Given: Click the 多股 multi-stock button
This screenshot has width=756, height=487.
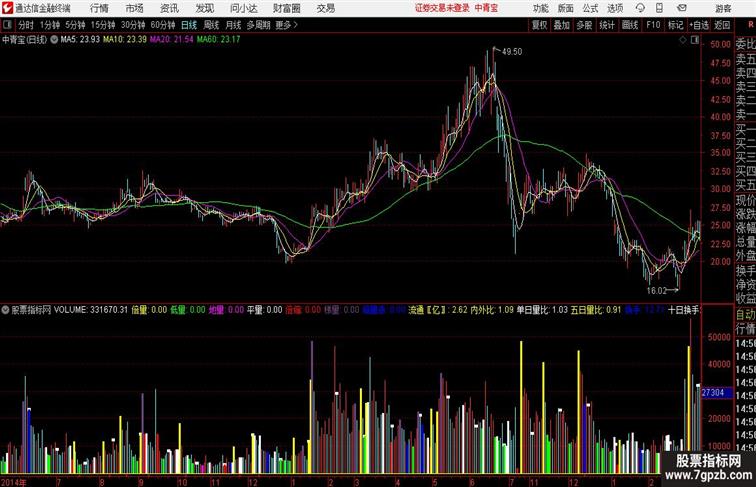Looking at the screenshot, I should click(584, 25).
